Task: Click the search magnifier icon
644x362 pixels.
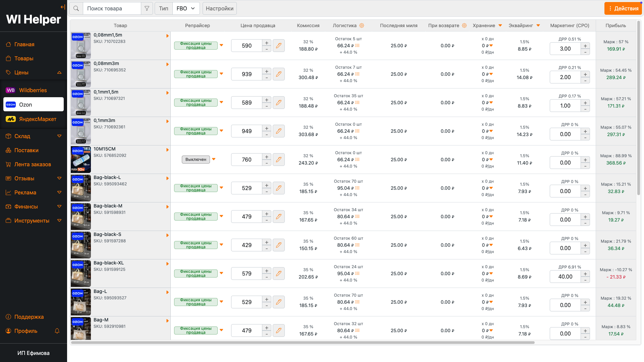Action: click(76, 8)
